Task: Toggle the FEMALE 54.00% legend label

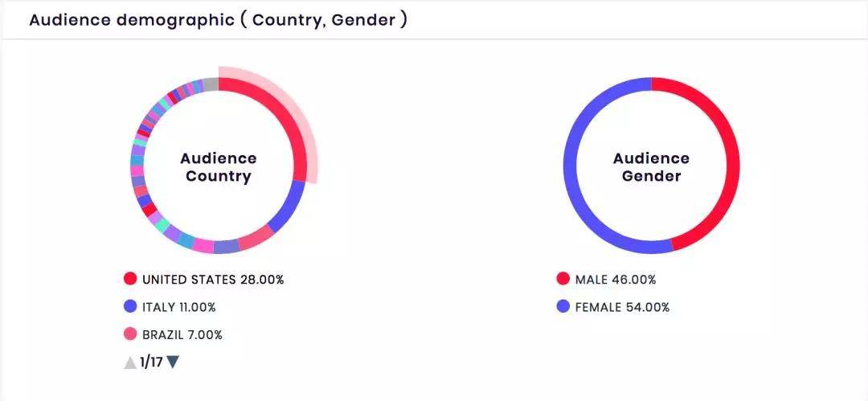Action: (622, 307)
